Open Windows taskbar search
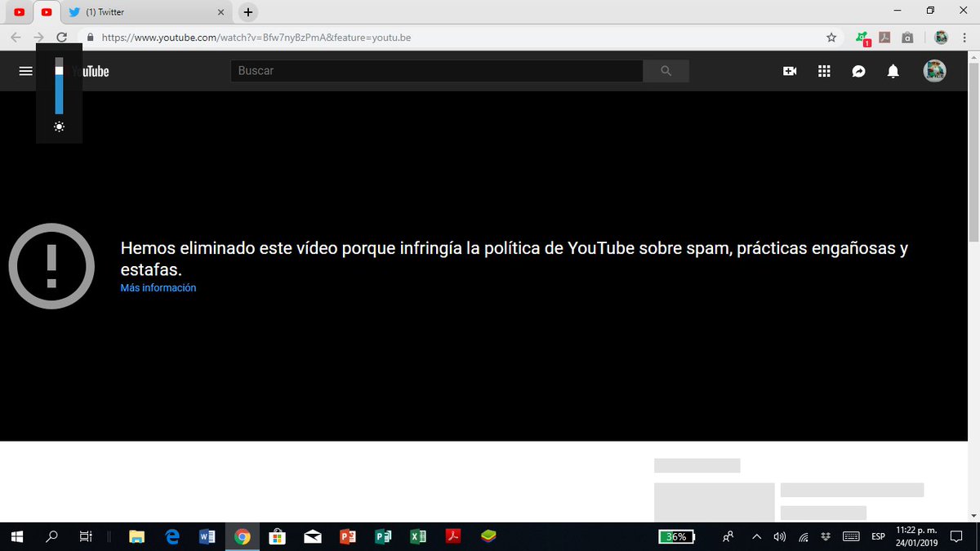Viewport: 980px width, 551px height. 51,536
